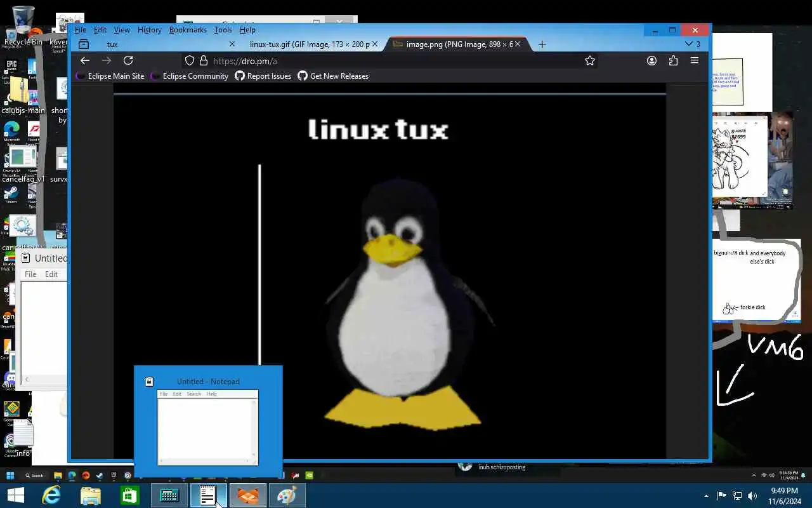Open the volume speaker tray icon
Screen dimensions: 812x508
(x=752, y=496)
